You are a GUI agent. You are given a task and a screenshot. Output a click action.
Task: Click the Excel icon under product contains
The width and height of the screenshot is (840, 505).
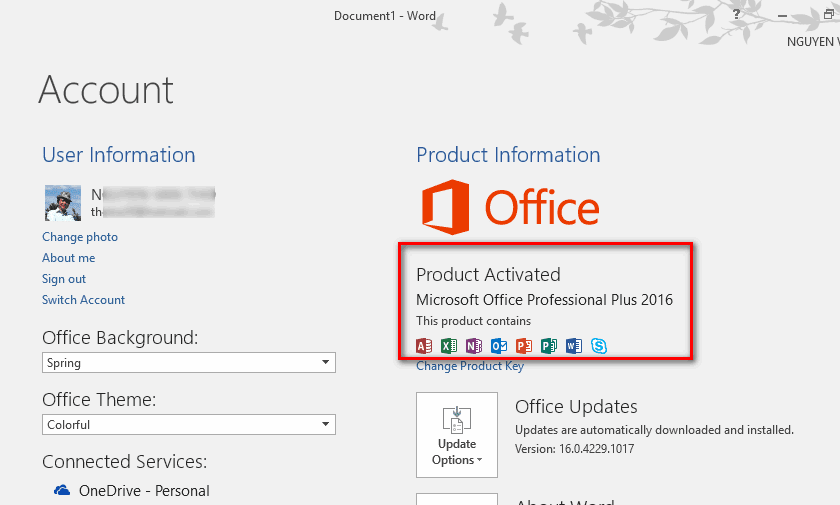click(449, 346)
